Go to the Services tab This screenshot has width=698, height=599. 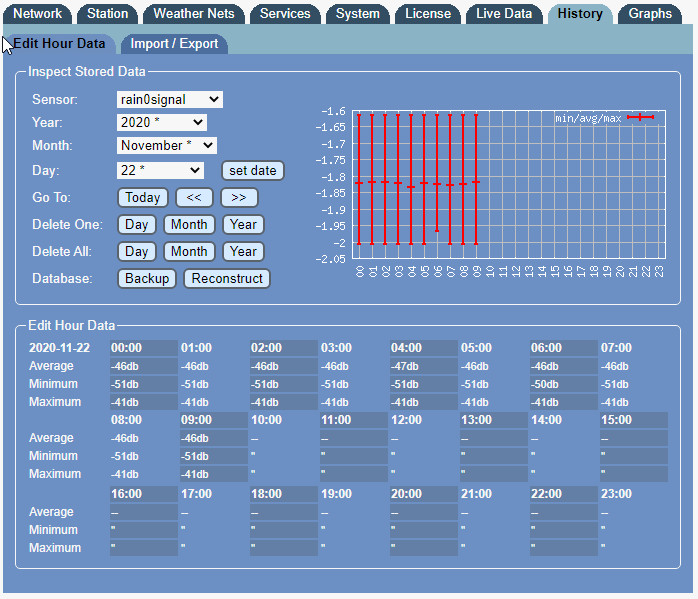coord(285,14)
